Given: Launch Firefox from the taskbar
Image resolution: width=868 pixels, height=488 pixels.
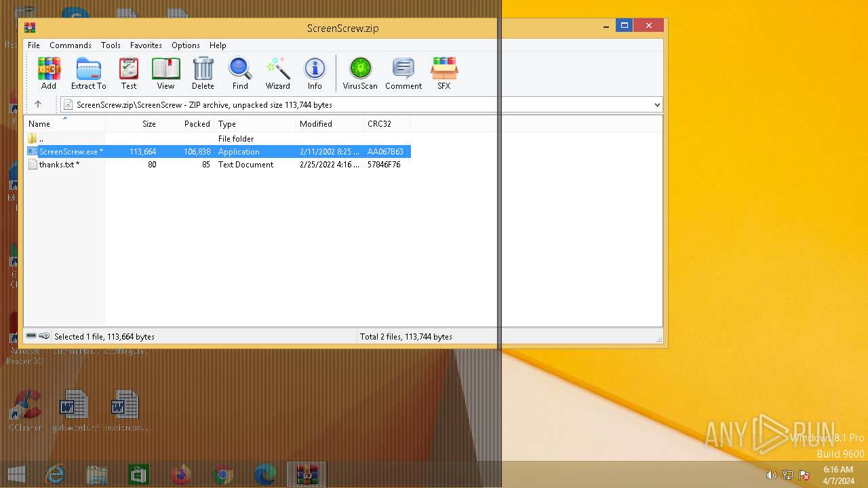Looking at the screenshot, I should pos(180,475).
